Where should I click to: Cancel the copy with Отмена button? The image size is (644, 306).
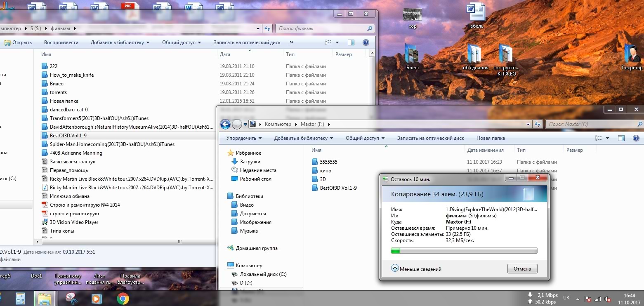point(522,269)
